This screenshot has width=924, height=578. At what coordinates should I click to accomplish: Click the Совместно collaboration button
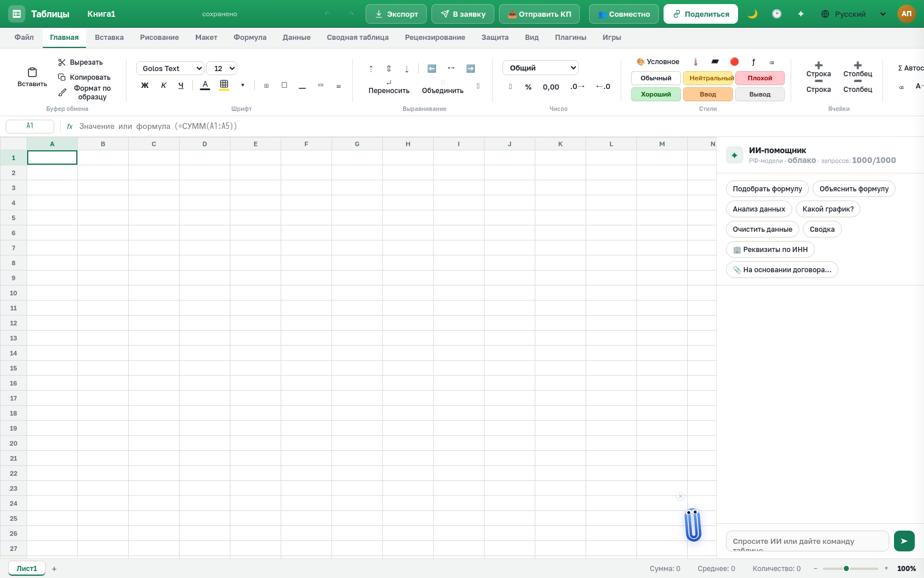[624, 14]
